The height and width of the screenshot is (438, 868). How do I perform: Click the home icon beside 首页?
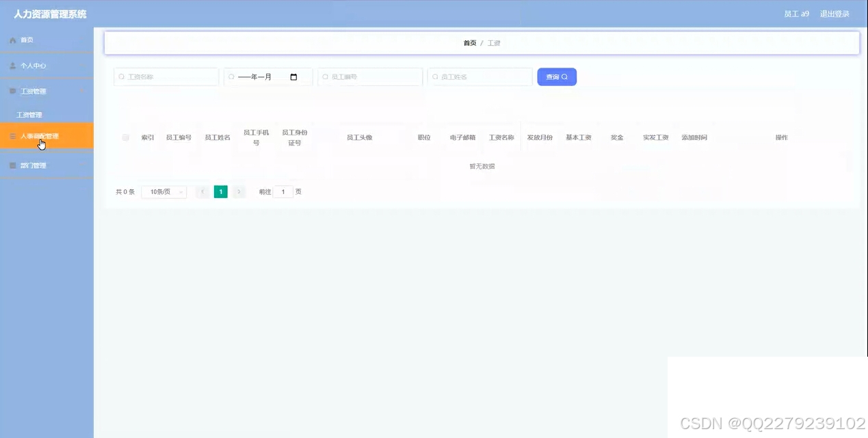pos(12,40)
